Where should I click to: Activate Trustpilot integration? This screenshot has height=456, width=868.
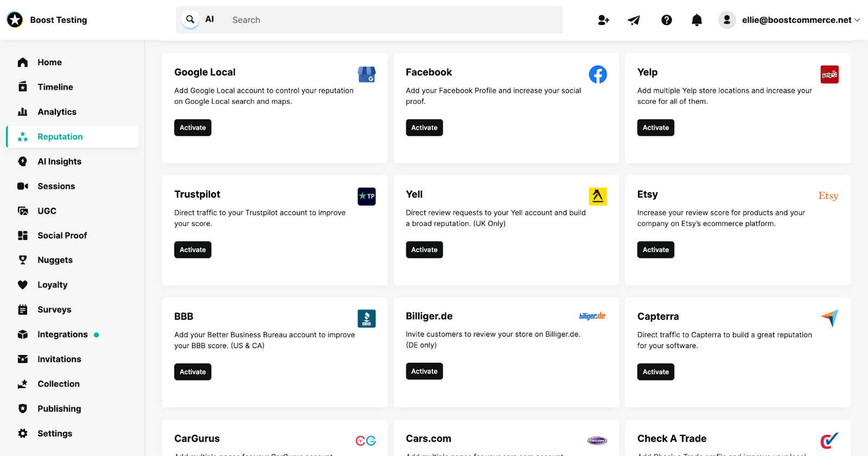click(x=193, y=250)
